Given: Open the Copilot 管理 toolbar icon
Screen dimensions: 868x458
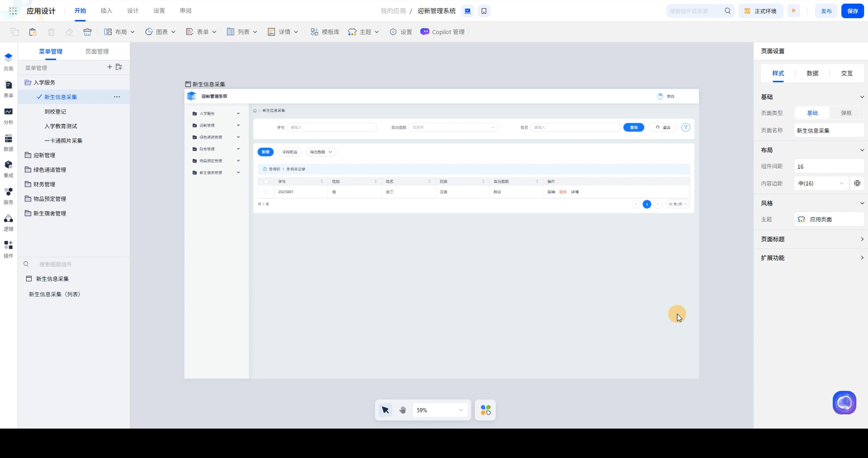Looking at the screenshot, I should [x=425, y=32].
